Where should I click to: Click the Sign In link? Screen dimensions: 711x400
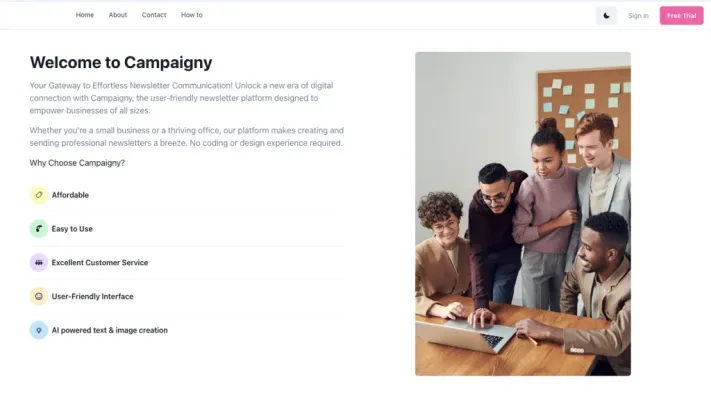pos(638,16)
